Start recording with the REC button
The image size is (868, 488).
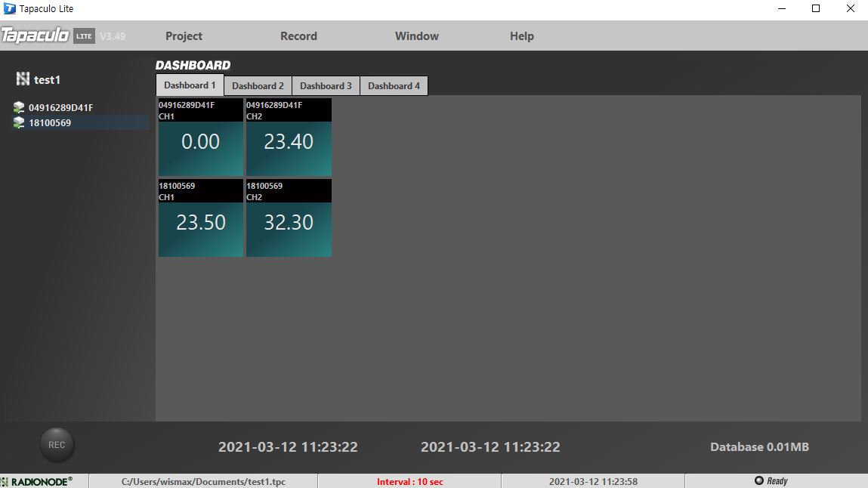[x=57, y=445]
